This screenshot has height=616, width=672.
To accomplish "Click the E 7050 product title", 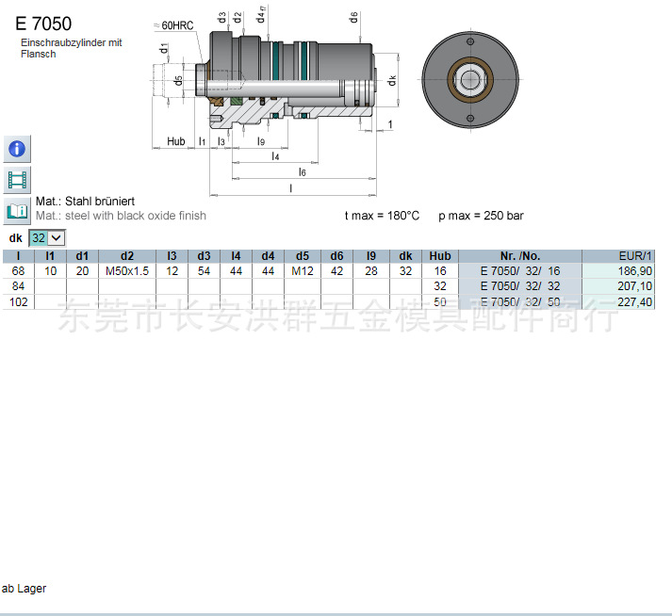I will pyautogui.click(x=43, y=24).
